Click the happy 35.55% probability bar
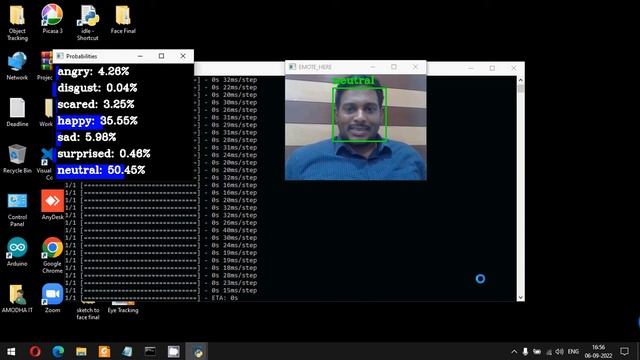Viewport: 640px width, 360px height. pyautogui.click(x=80, y=121)
